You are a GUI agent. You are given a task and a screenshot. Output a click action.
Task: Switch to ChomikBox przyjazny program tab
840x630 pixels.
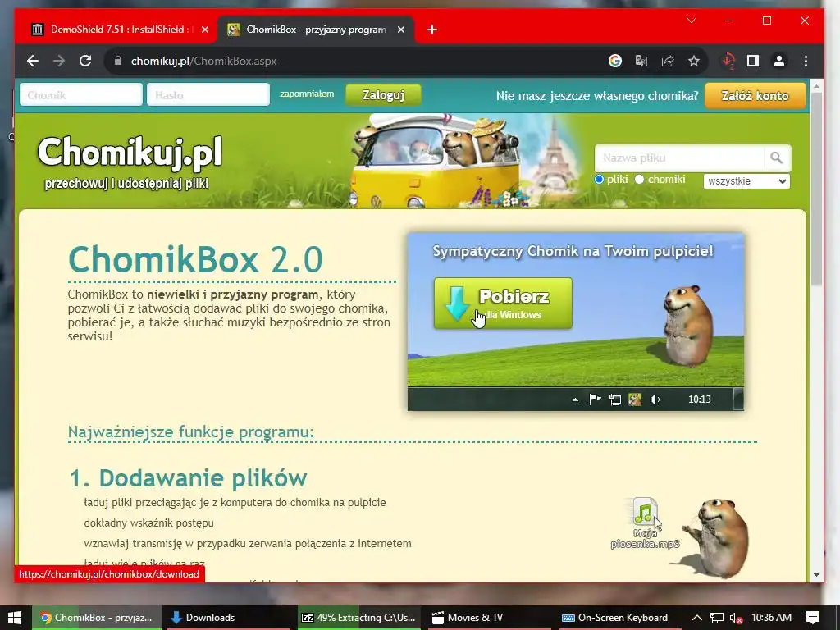point(315,30)
